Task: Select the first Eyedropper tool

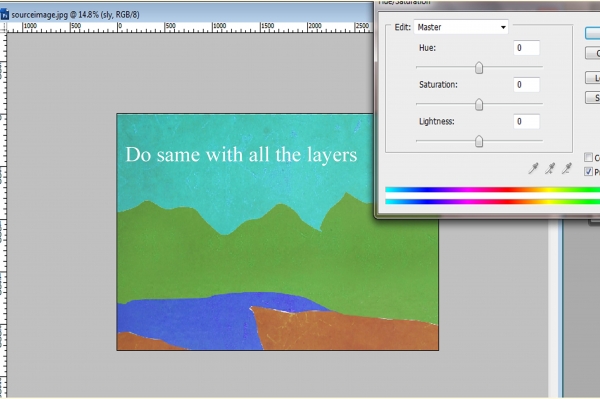Action: point(533,168)
